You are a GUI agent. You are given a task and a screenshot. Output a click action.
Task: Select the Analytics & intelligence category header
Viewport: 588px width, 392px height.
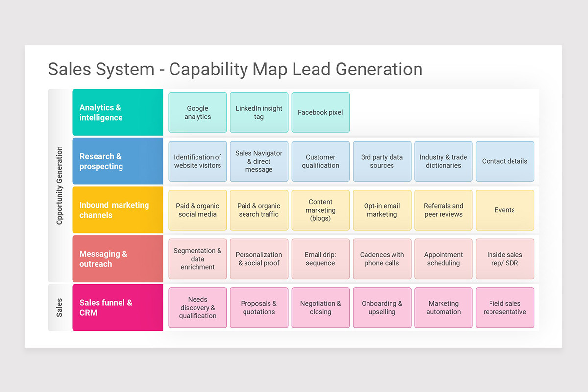(x=117, y=112)
